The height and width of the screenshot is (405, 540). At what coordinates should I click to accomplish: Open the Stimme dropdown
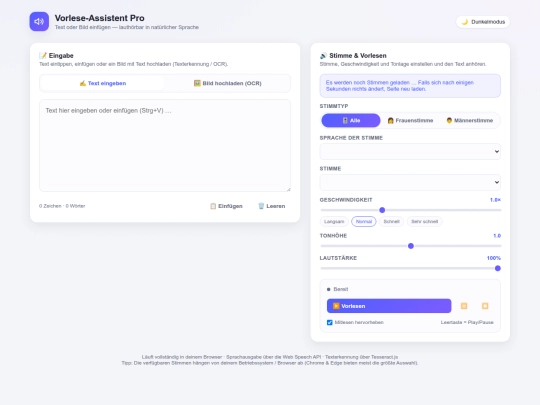(410, 182)
